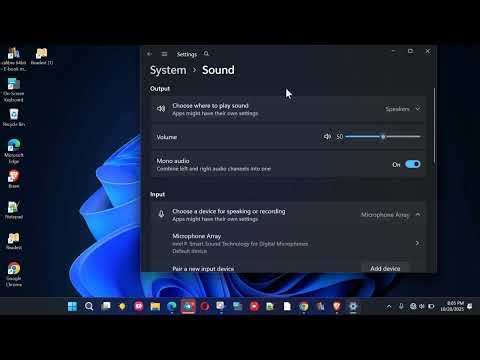Image resolution: width=480 pixels, height=360 pixels.
Task: Click the battery system tray icon
Action: pyautogui.click(x=431, y=306)
